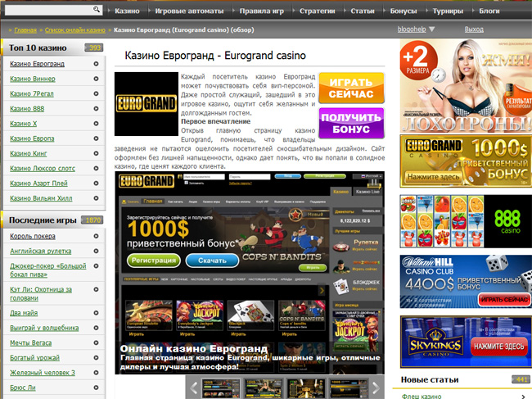
Task: Click the gallery previous arrow
Action: (x=194, y=387)
